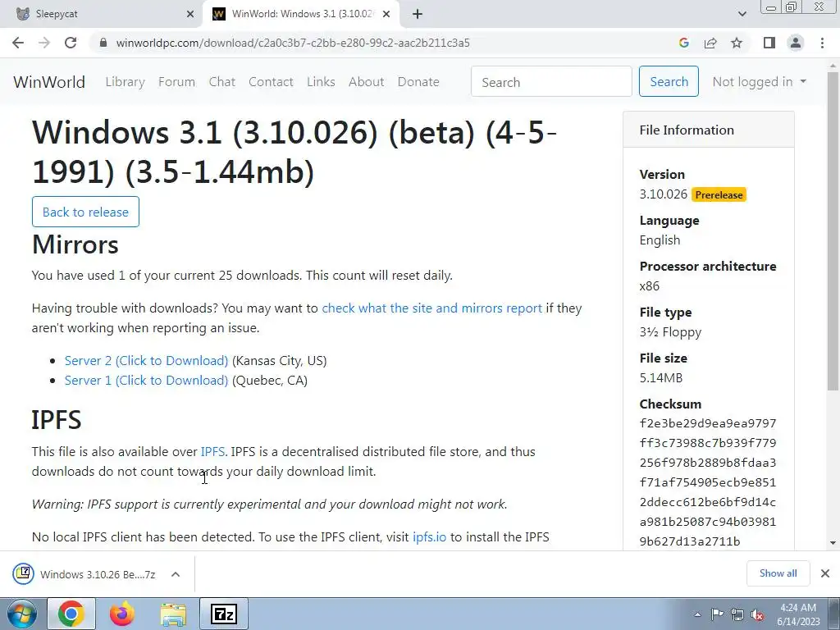
Task: Reload the WinWorld page
Action: (71, 43)
